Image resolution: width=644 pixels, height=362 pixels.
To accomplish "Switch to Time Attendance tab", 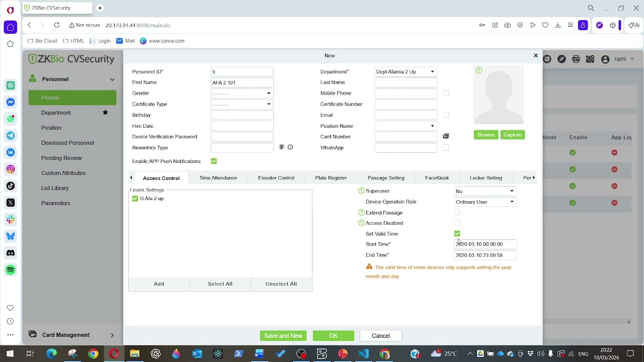I will [x=218, y=178].
